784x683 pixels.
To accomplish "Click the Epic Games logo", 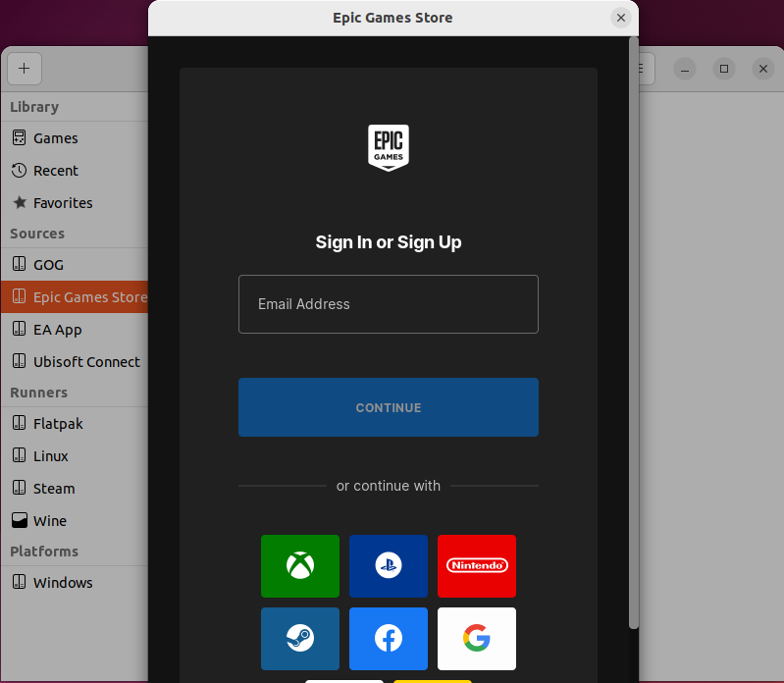I will (389, 148).
